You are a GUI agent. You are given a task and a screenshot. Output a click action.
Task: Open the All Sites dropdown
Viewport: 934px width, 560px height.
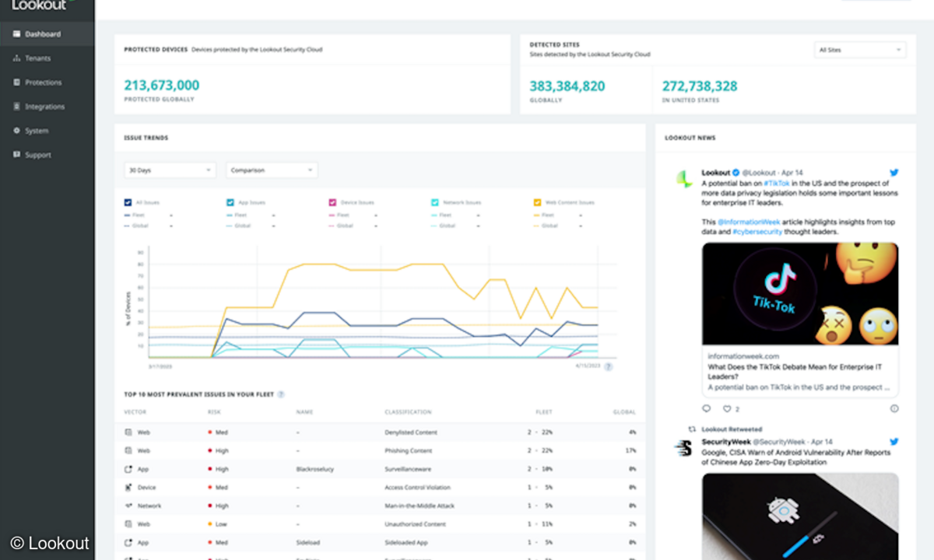pyautogui.click(x=860, y=50)
